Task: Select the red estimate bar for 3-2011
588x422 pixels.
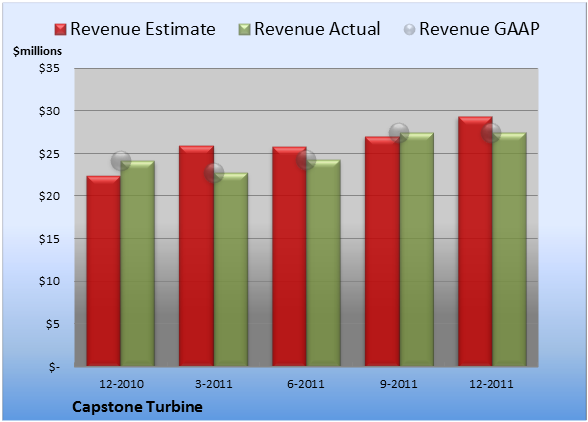Action: tap(196, 256)
